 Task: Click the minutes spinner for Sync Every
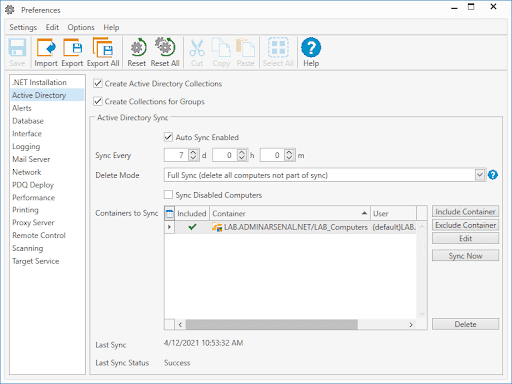coord(289,155)
